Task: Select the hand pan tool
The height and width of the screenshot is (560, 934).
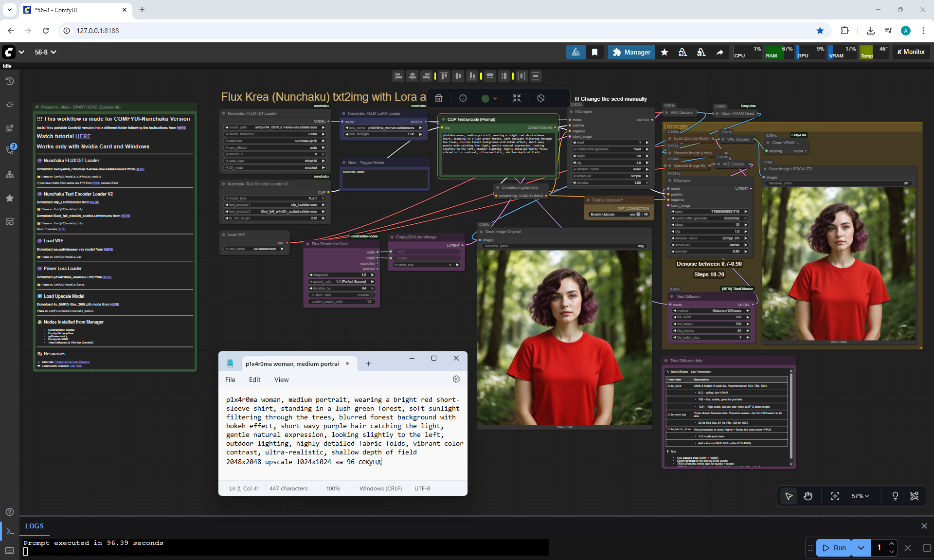Action: coord(808,496)
